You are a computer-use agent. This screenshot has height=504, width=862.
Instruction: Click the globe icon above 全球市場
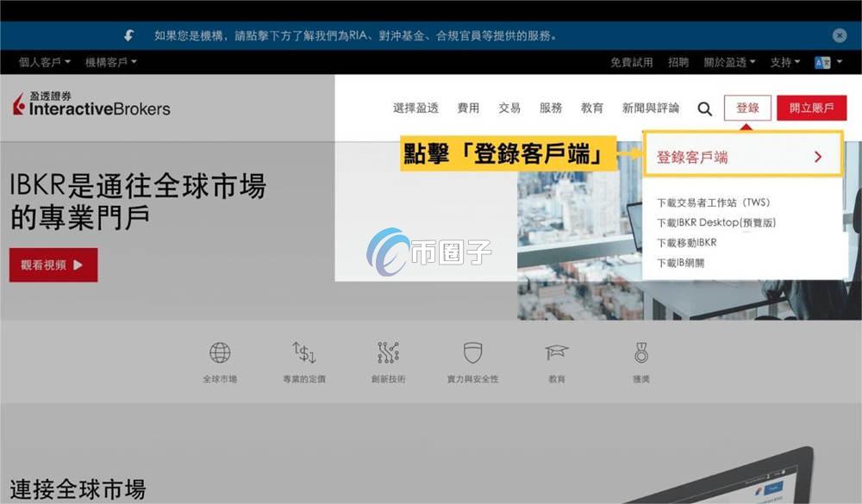pyautogui.click(x=221, y=352)
